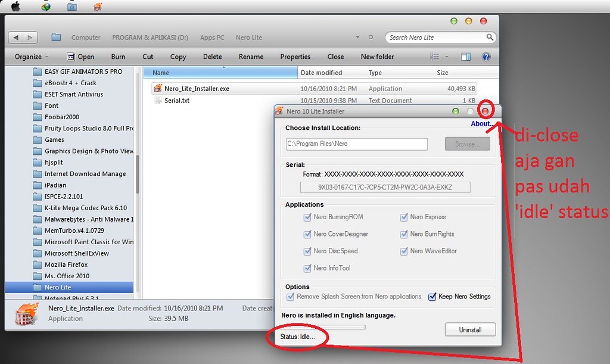
Task: Click the Games folder icon
Action: [x=38, y=139]
